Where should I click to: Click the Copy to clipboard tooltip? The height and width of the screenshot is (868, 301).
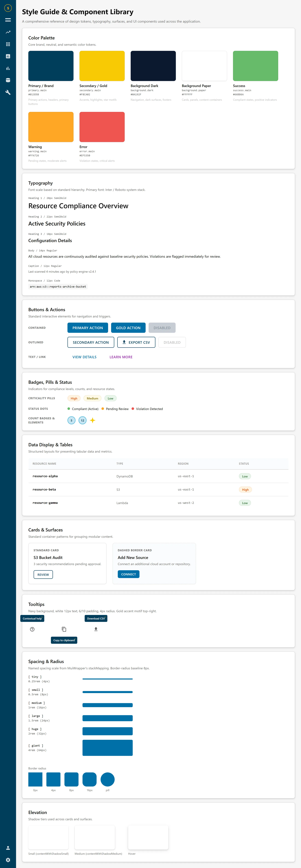coord(64,640)
